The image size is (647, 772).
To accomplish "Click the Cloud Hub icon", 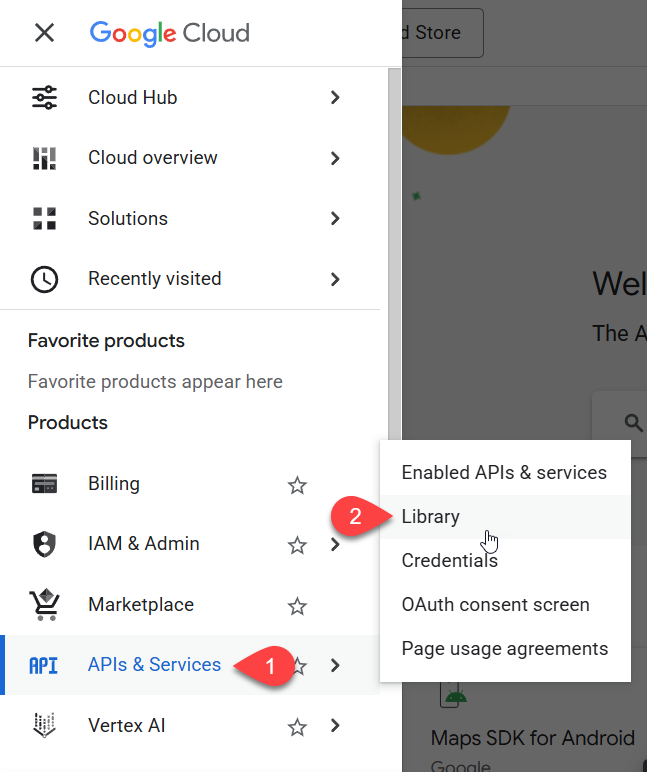I will tap(44, 98).
